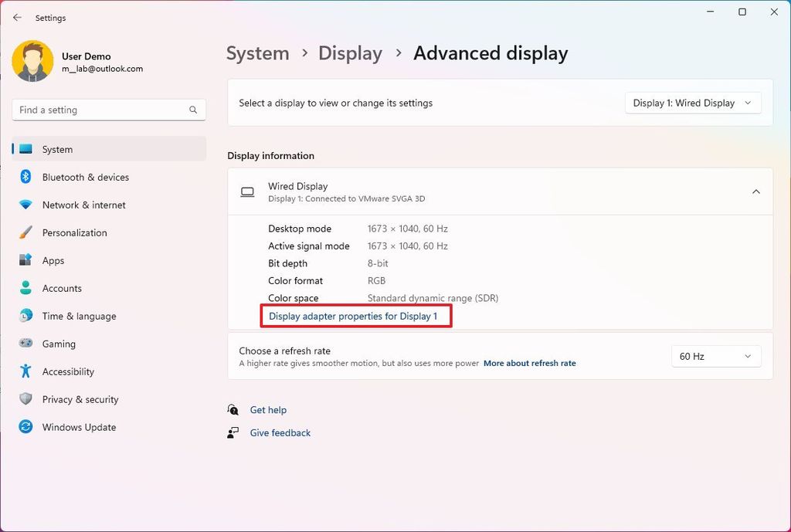Open the 60 Hz refresh rate dropdown
This screenshot has width=791, height=532.
click(715, 356)
